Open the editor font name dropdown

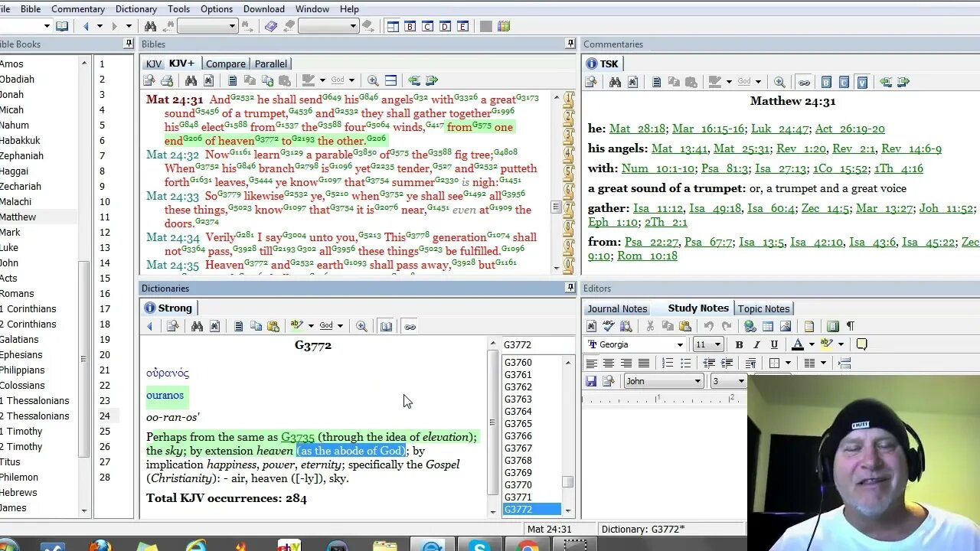coord(680,344)
